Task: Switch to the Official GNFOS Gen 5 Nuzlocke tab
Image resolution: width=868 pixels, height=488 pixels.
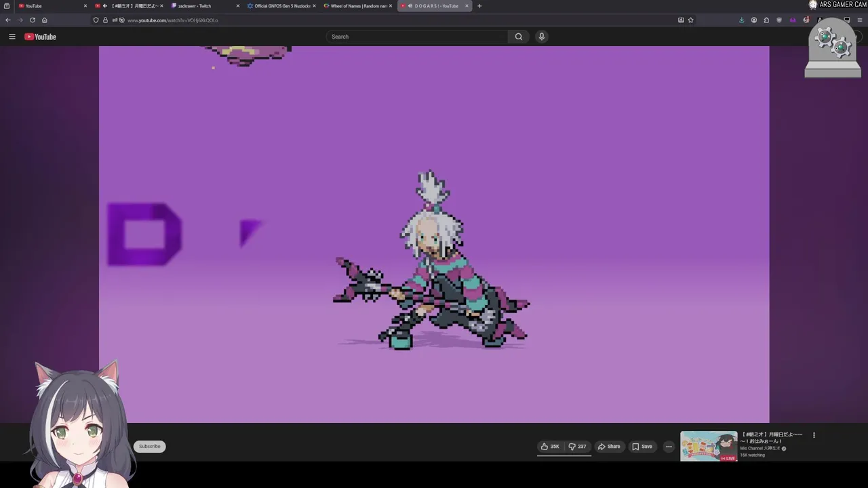Action: click(x=281, y=6)
